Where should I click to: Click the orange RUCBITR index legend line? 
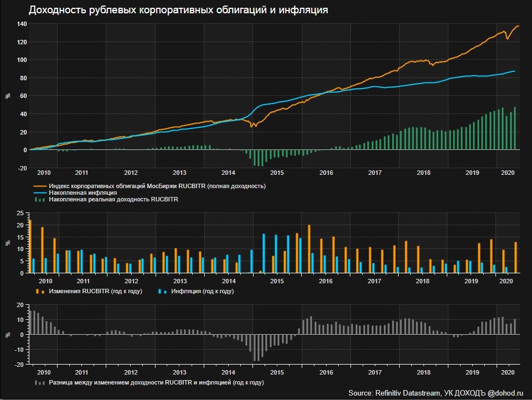coord(40,186)
